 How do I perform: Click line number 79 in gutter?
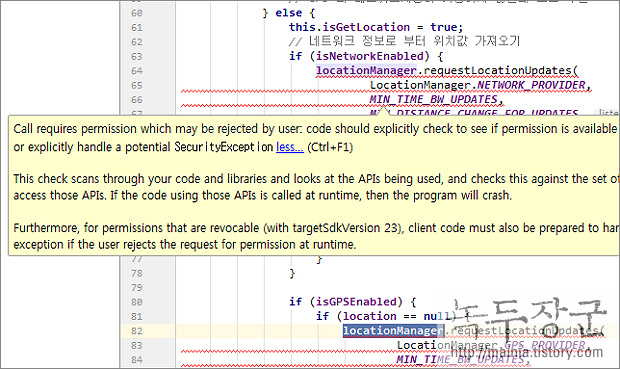click(137, 288)
